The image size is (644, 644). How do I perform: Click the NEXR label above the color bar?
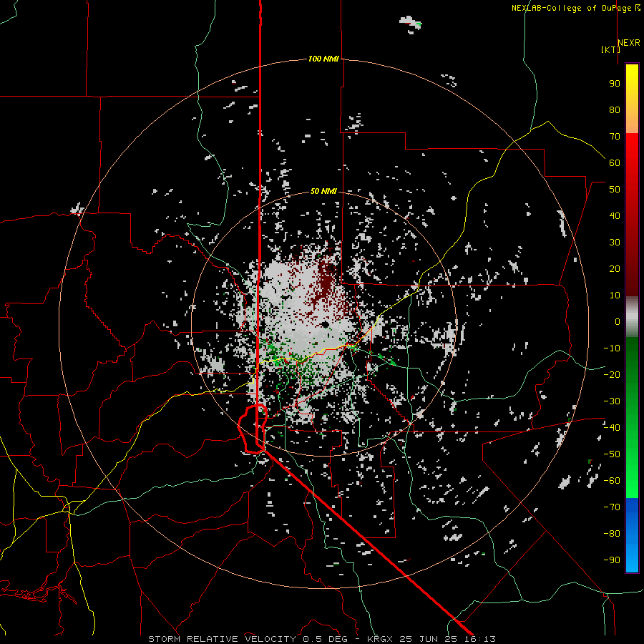point(629,43)
